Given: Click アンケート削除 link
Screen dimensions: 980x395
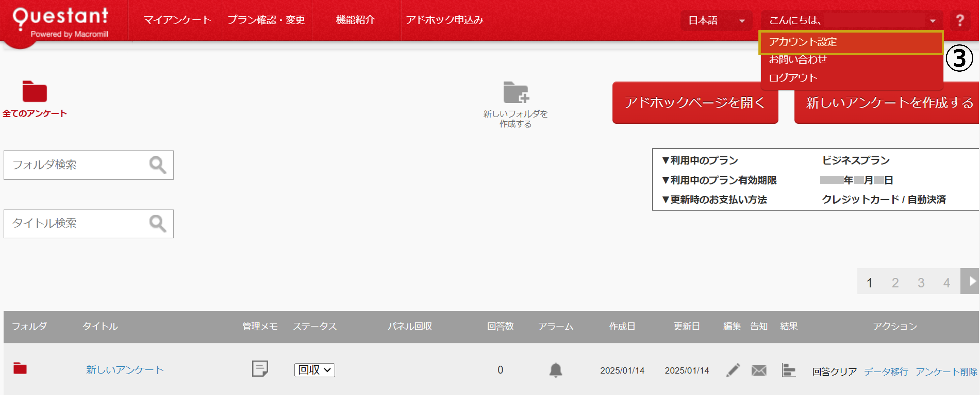Looking at the screenshot, I should (x=946, y=371).
